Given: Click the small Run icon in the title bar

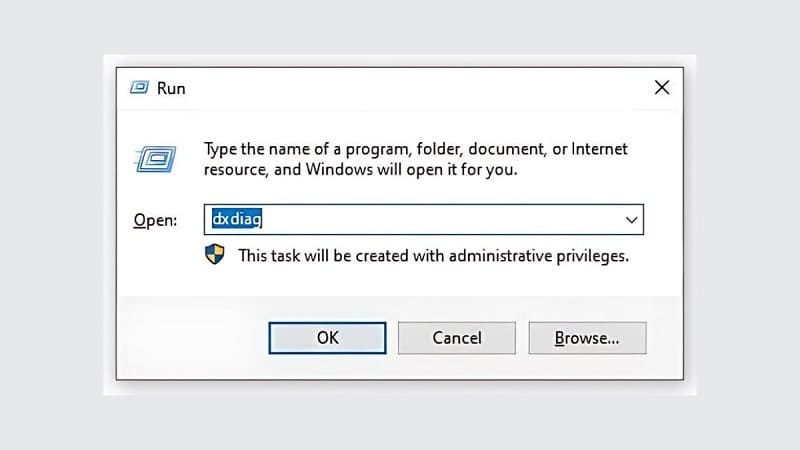Looking at the screenshot, I should coord(140,88).
